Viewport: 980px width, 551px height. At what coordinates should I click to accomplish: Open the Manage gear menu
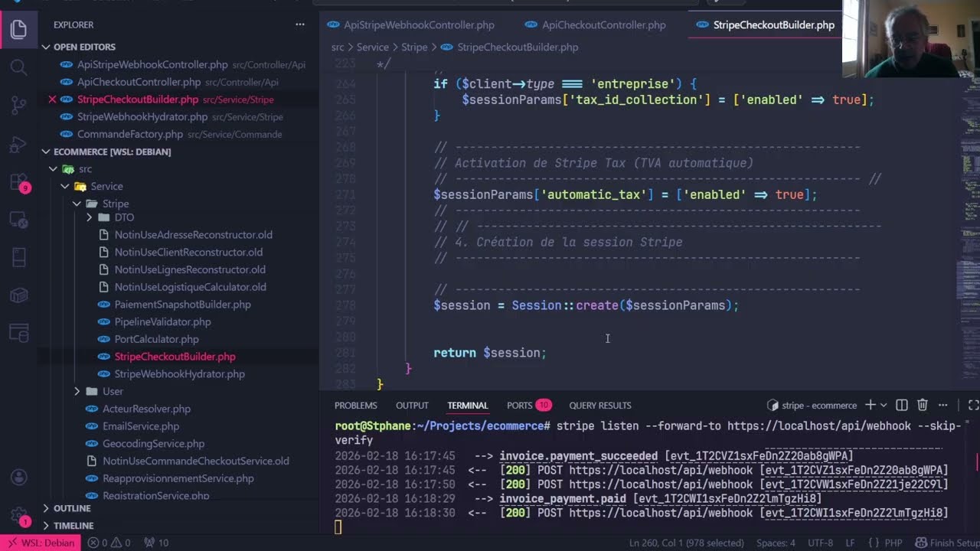coord(18,517)
